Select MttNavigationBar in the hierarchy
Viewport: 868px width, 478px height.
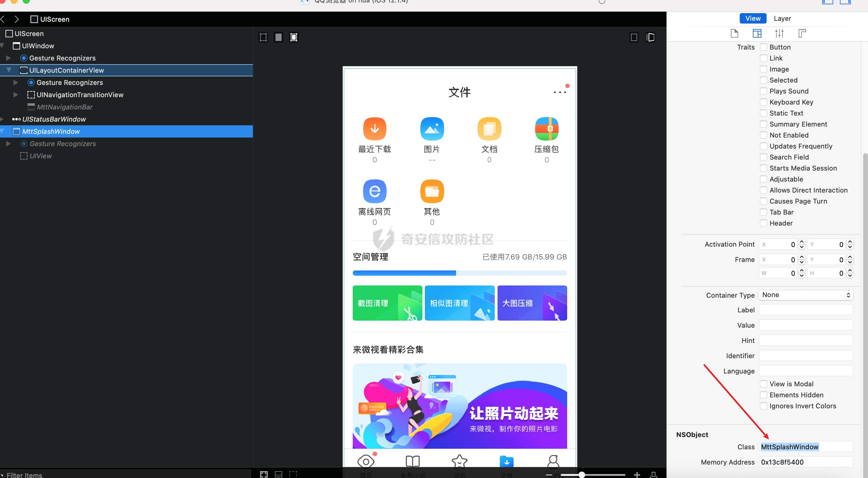click(64, 107)
